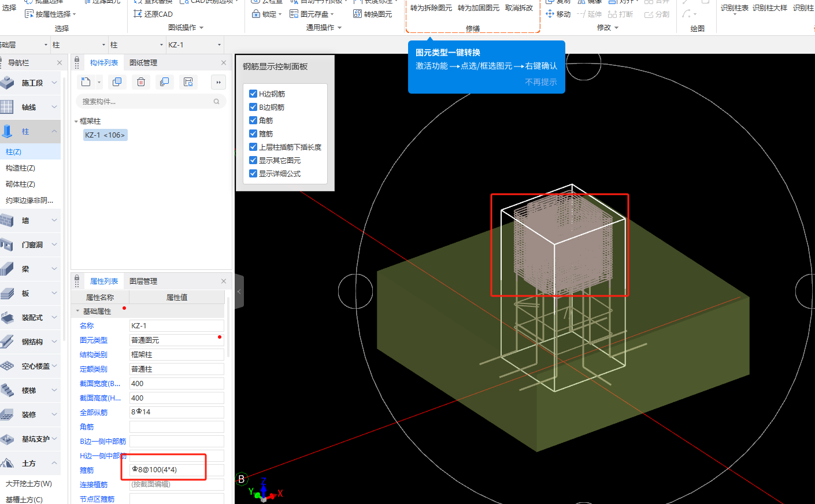Toggle 显示其它图元 checkbox
The width and height of the screenshot is (815, 504).
click(253, 160)
